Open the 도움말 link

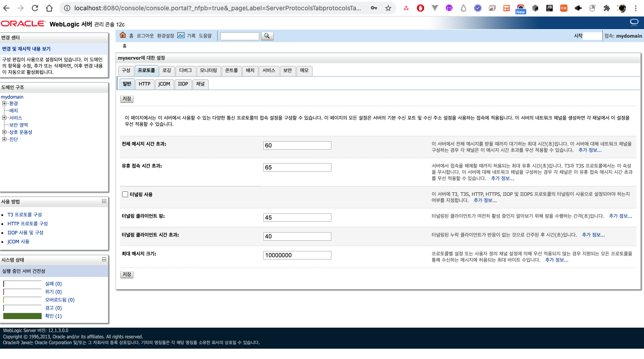click(205, 36)
